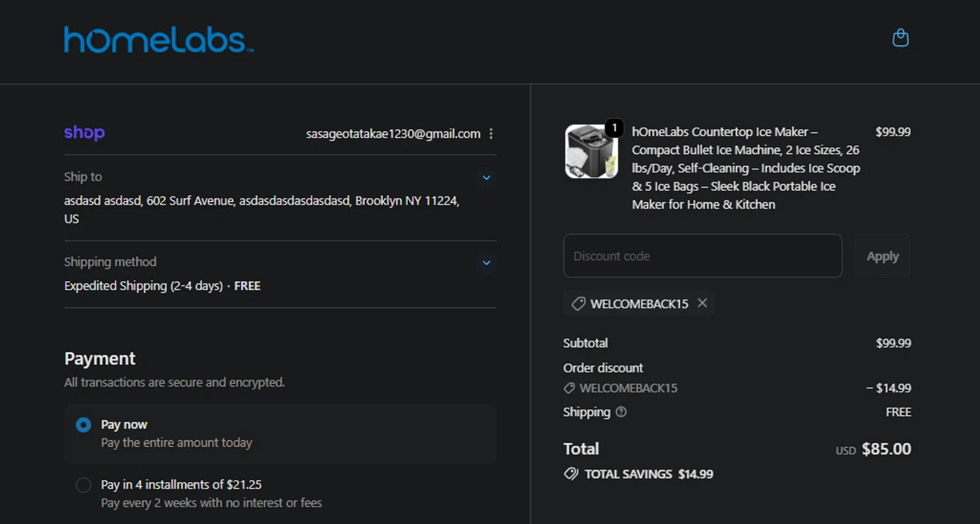
Task: Click the TOTAL SAVINGS $14.99 text
Action: point(649,474)
